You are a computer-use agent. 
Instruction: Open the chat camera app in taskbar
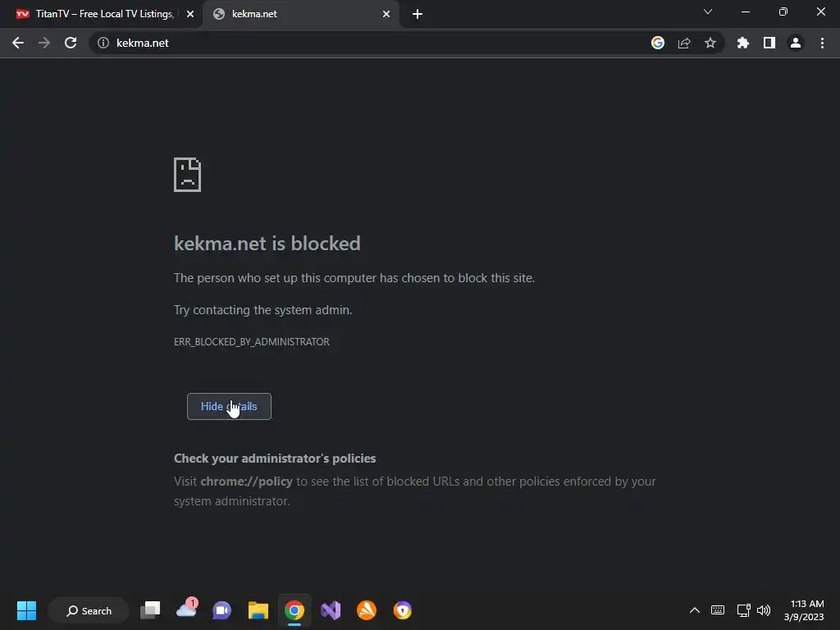[221, 610]
